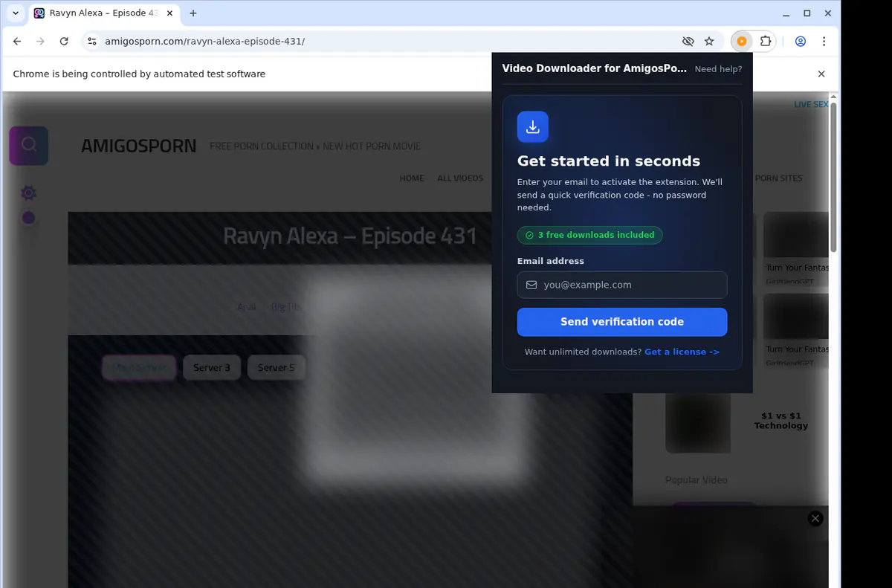This screenshot has width=892, height=588.
Task: Open ALL VIDEOS menu item
Action: pyautogui.click(x=460, y=178)
